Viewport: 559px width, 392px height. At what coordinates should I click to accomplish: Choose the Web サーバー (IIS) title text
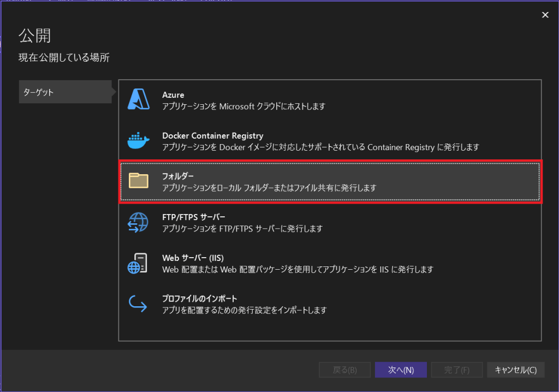193,258
